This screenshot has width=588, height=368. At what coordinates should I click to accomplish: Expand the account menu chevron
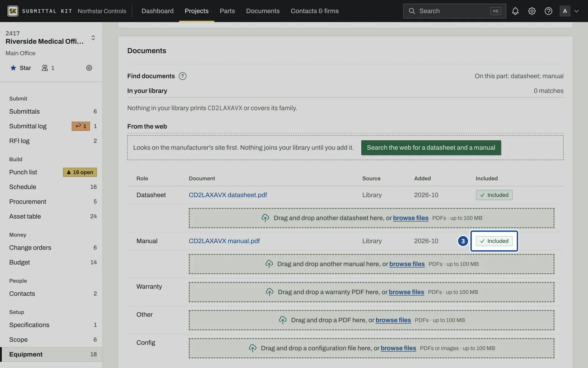tap(576, 11)
